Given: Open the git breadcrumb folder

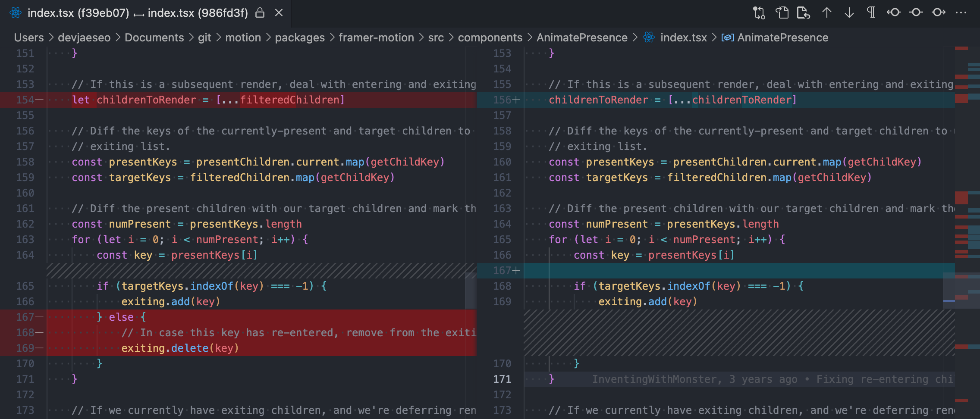Looking at the screenshot, I should click(x=204, y=38).
